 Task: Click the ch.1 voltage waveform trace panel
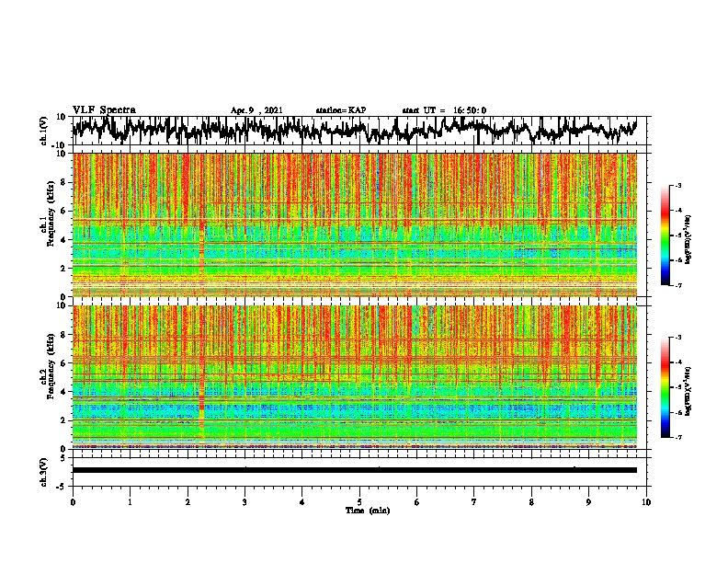[359, 131]
